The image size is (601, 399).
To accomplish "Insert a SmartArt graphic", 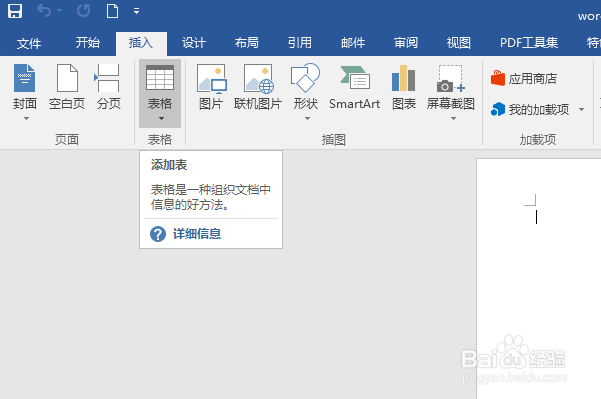I will click(355, 87).
